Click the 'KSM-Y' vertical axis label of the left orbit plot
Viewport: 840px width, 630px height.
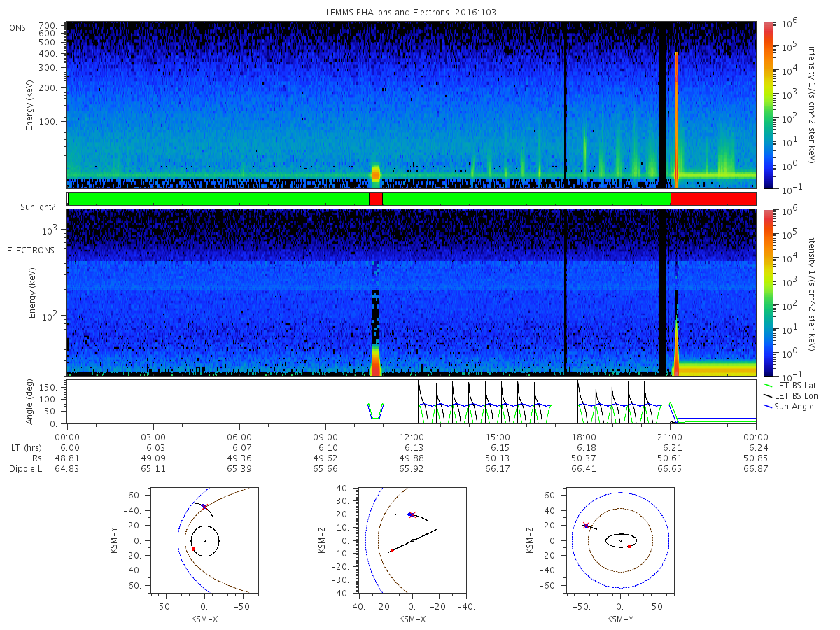115,540
